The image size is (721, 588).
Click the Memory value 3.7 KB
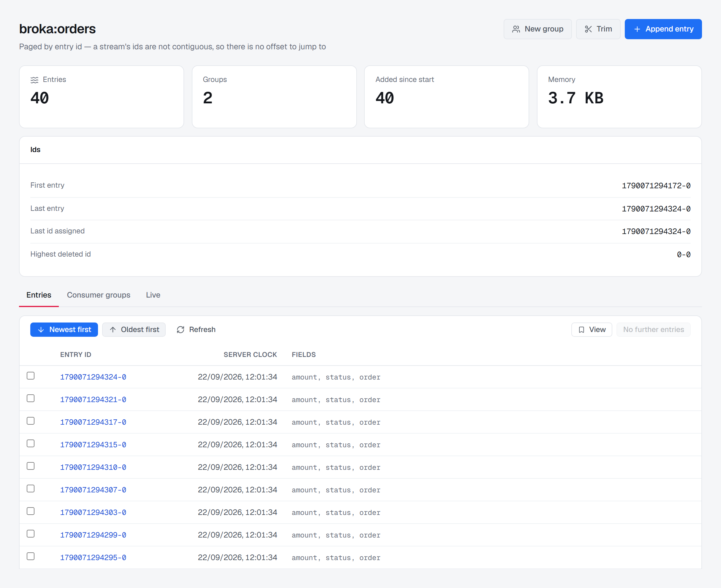(x=575, y=98)
